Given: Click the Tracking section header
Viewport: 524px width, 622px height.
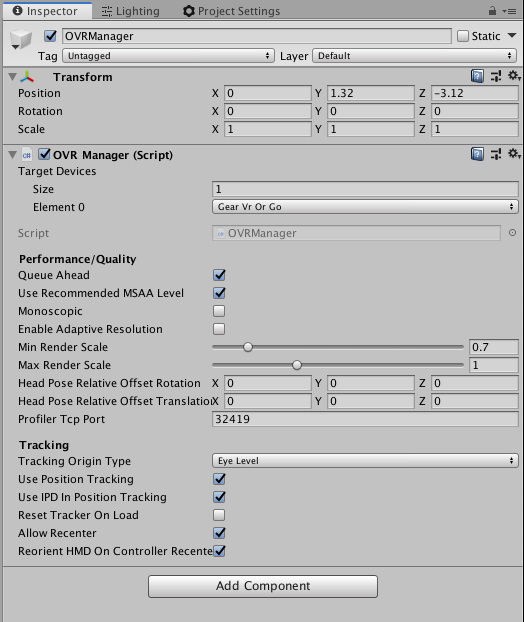Looking at the screenshot, I should pos(44,445).
